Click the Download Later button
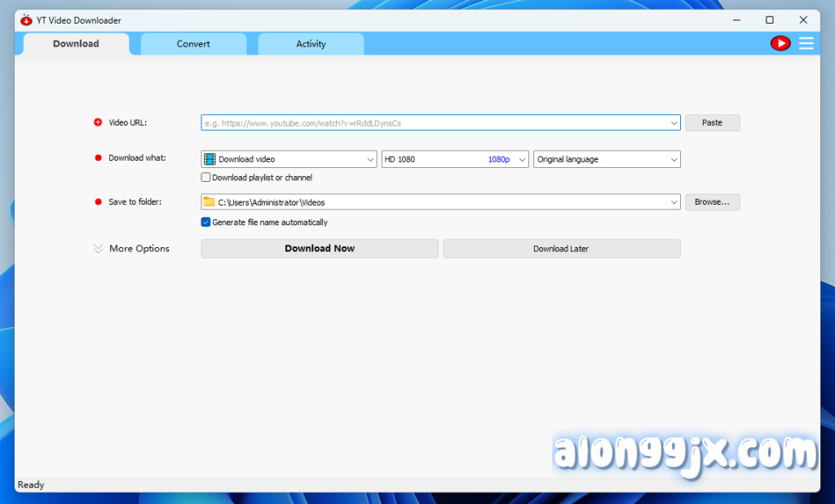This screenshot has width=835, height=504. 561,249
